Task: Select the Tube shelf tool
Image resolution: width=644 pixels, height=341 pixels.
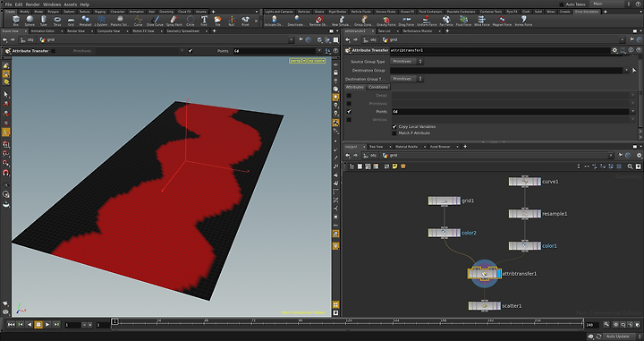Action: (43, 21)
